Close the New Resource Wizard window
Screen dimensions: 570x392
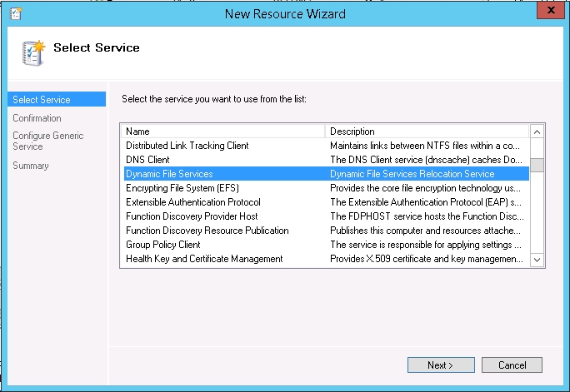[549, 11]
